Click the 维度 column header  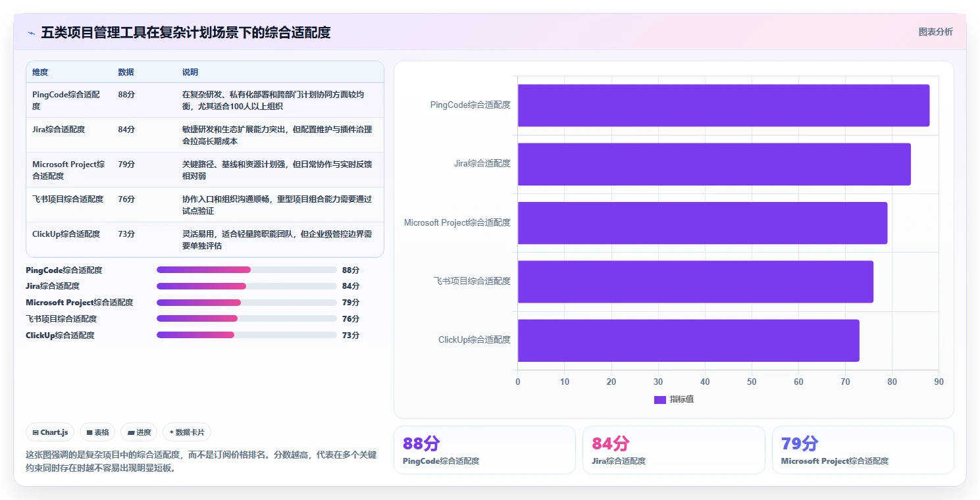pyautogui.click(x=40, y=72)
